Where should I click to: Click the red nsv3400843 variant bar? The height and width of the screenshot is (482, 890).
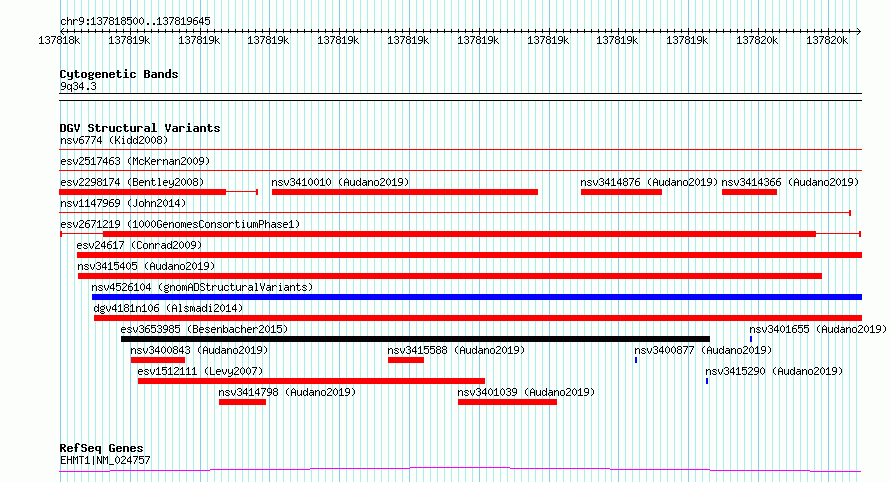pyautogui.click(x=158, y=360)
